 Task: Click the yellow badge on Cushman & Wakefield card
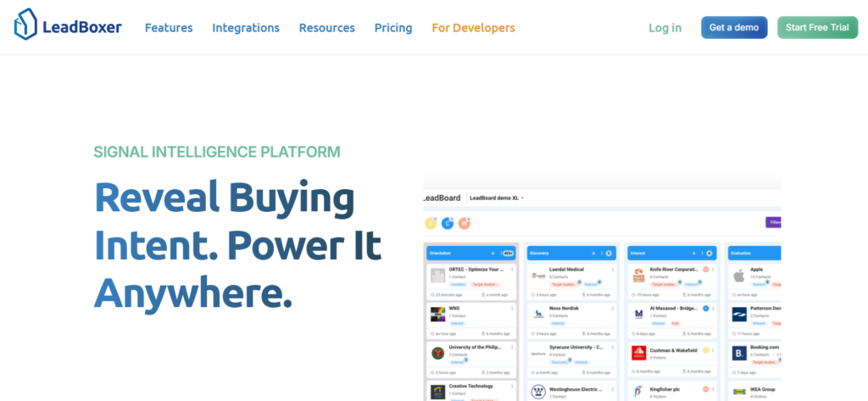pos(706,351)
